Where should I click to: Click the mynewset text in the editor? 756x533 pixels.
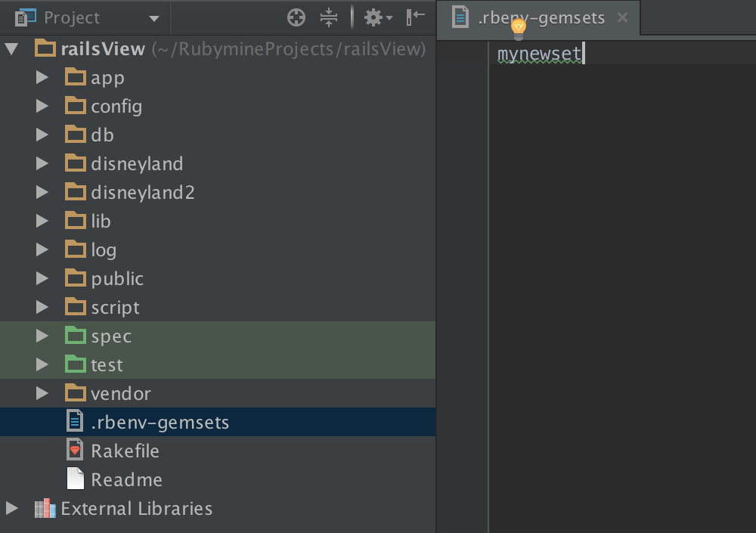(x=540, y=54)
